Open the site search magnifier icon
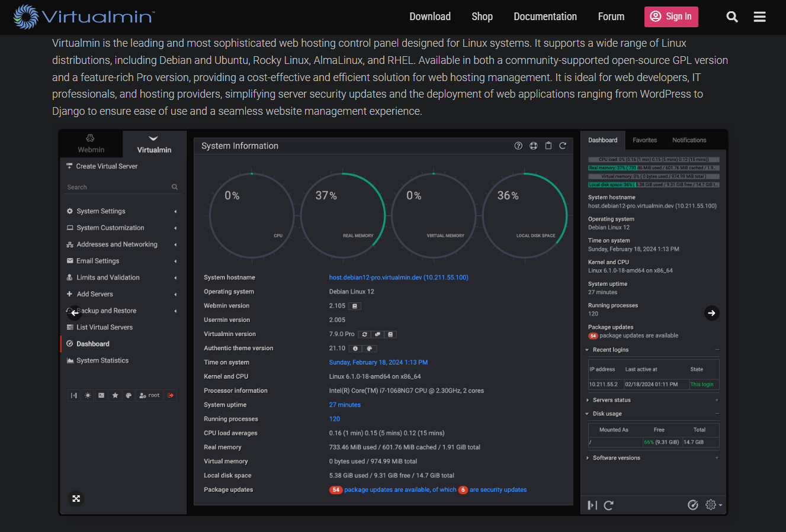Viewport: 786px width, 532px height. pos(732,17)
